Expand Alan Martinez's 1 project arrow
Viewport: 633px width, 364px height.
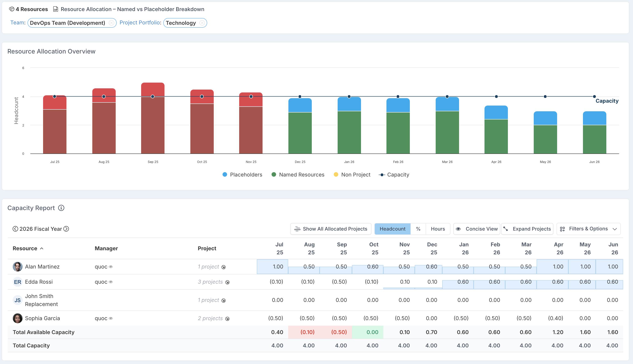[x=224, y=267]
